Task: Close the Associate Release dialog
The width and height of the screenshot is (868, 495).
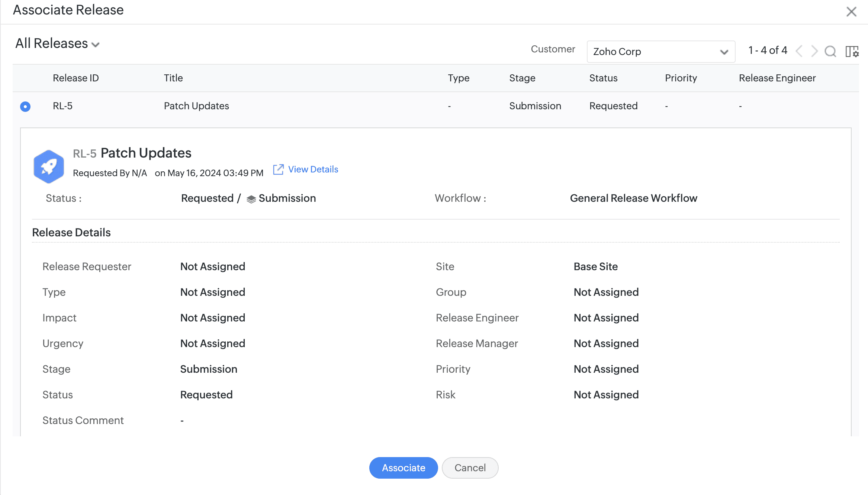Action: click(851, 12)
